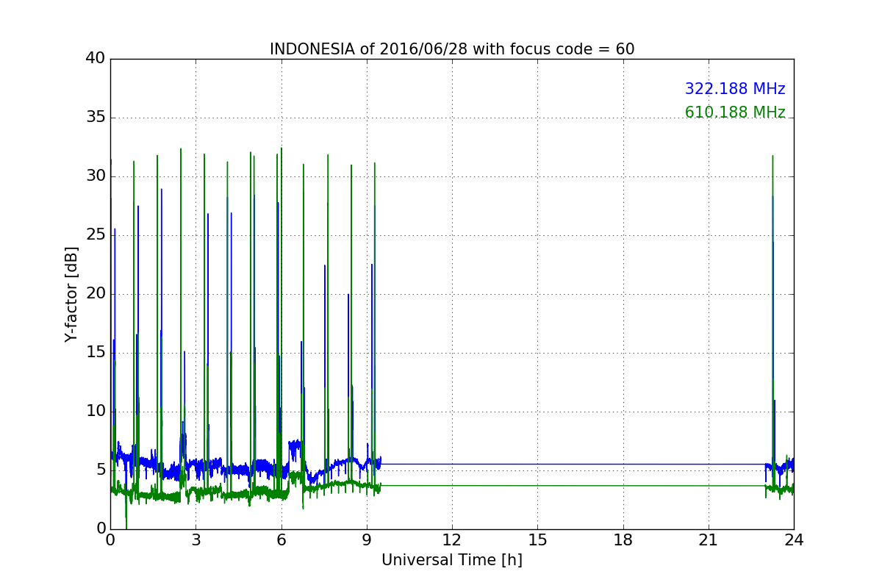The image size is (882, 588).
Task: Click x-axis tick label 12
Action: [452, 540]
